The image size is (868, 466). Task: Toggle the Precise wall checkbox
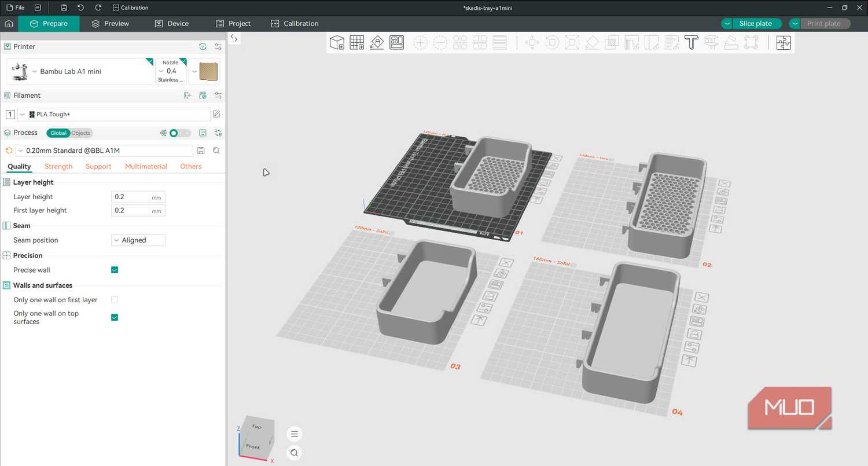(x=115, y=270)
